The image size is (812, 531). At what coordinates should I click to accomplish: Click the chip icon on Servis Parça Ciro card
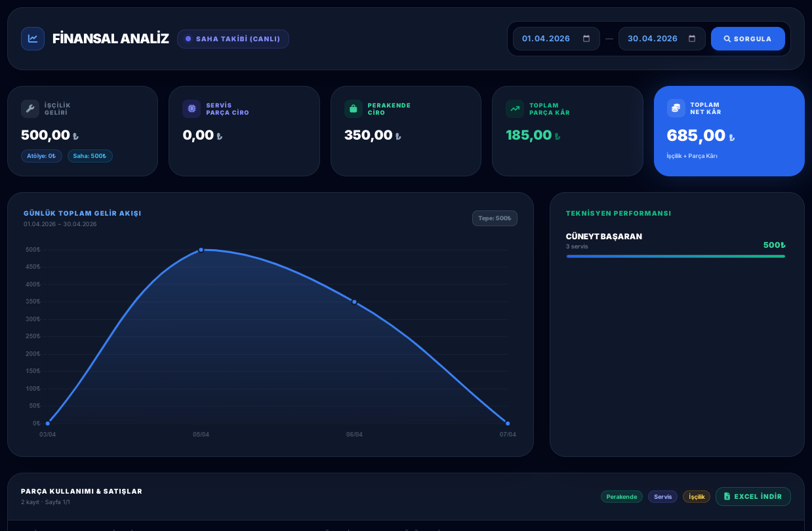[191, 108]
